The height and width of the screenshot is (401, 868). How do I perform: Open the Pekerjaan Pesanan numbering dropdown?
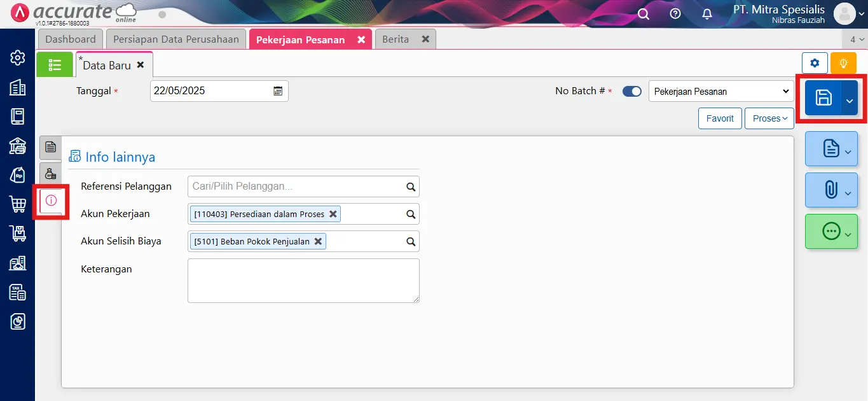pyautogui.click(x=721, y=91)
